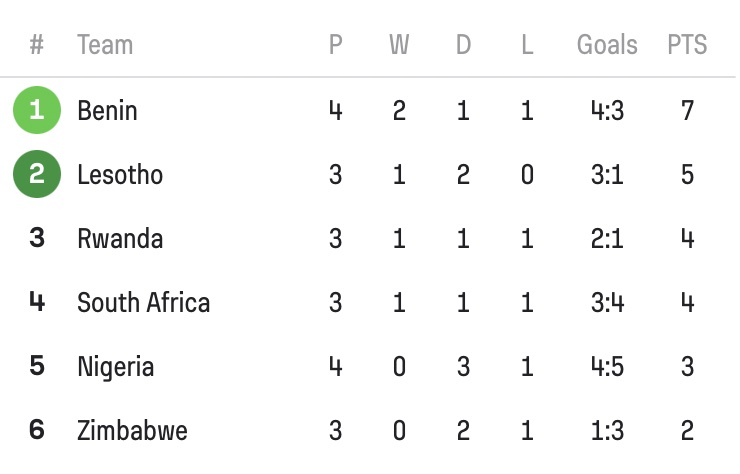
Task: Open the Lesotho team link
Action: (x=120, y=174)
